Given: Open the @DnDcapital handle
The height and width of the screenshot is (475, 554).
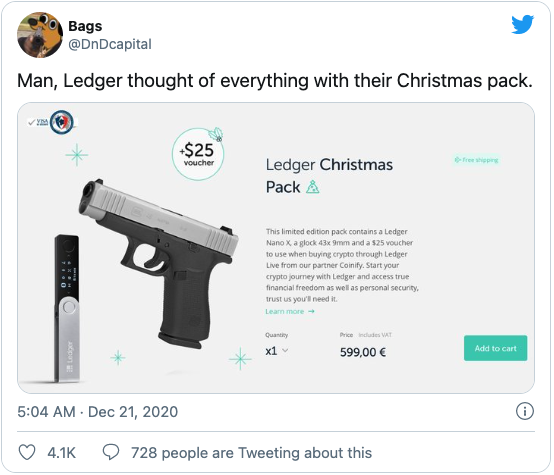Looking at the screenshot, I should (x=110, y=44).
